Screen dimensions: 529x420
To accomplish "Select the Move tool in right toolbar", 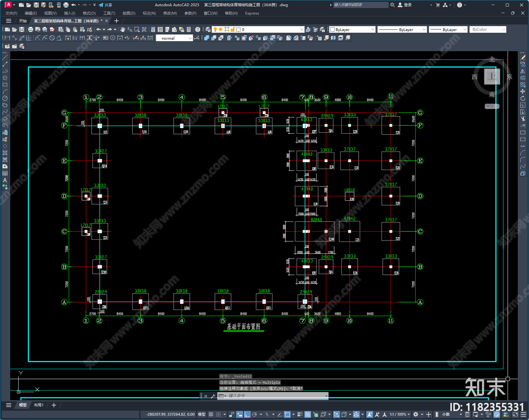I will tap(523, 91).
